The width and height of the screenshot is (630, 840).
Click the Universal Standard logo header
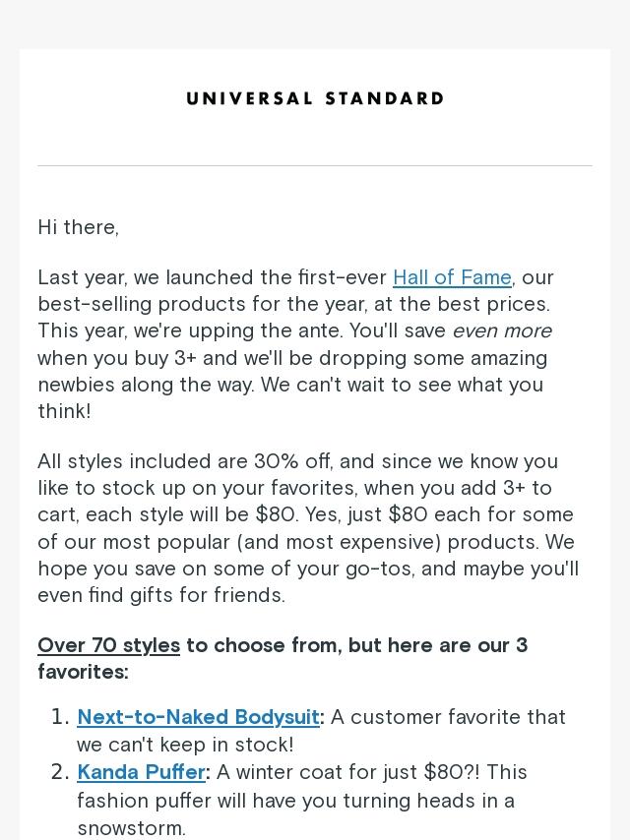pyautogui.click(x=315, y=98)
